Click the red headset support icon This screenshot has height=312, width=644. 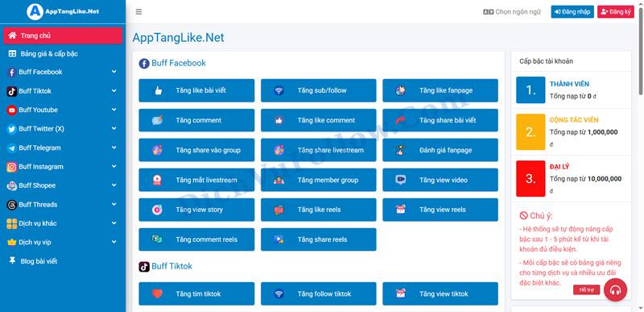[x=615, y=289]
